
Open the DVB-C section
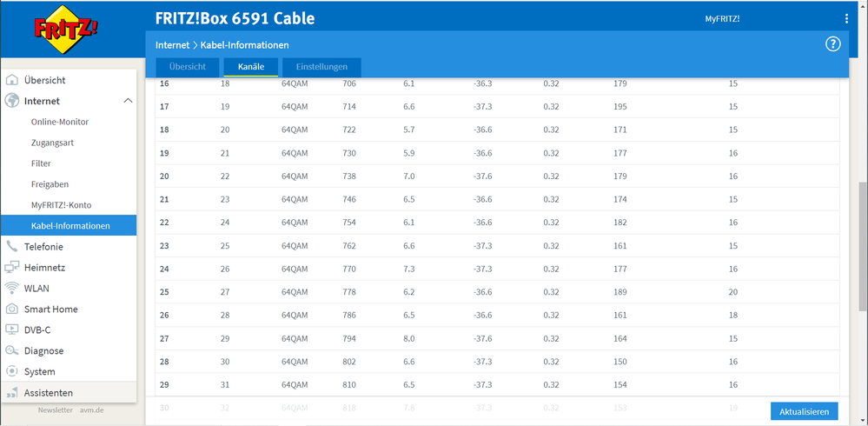tap(38, 330)
